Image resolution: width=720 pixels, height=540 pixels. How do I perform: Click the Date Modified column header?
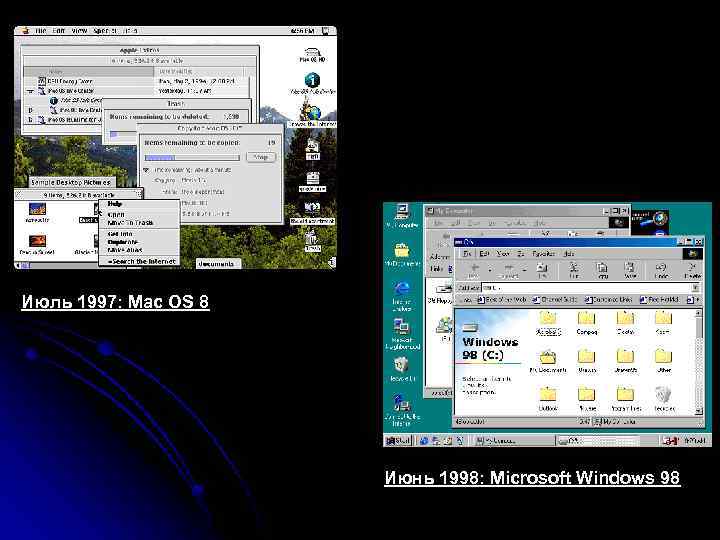[x=198, y=72]
